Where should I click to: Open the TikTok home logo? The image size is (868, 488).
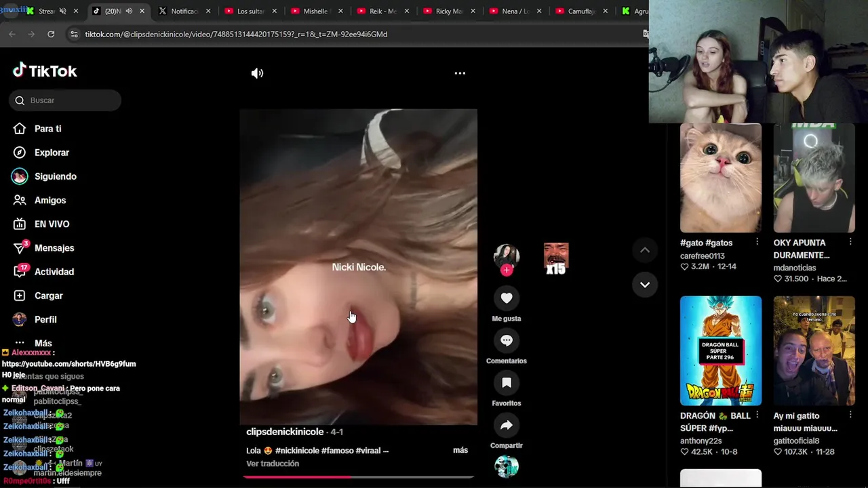click(45, 70)
